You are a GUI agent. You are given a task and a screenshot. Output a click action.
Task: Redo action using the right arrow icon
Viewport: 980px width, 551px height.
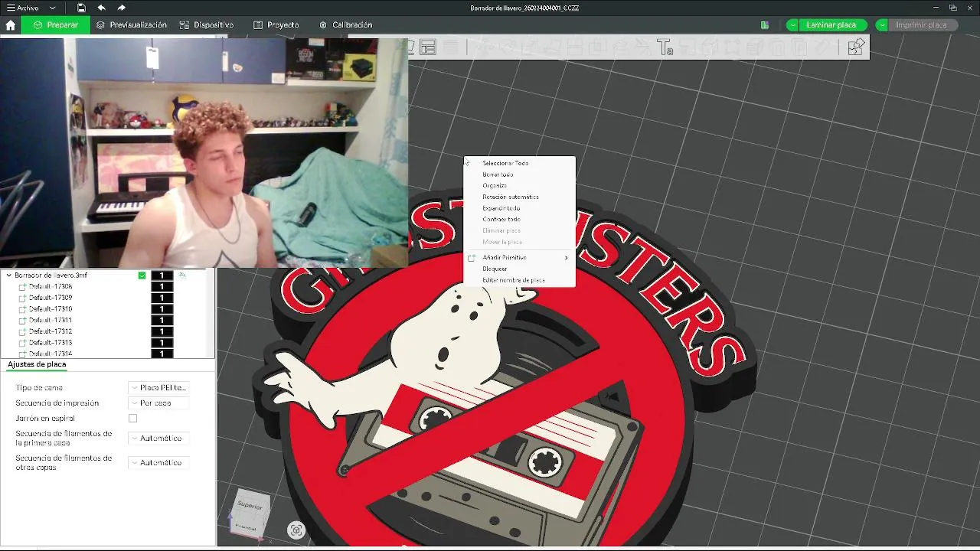(122, 8)
